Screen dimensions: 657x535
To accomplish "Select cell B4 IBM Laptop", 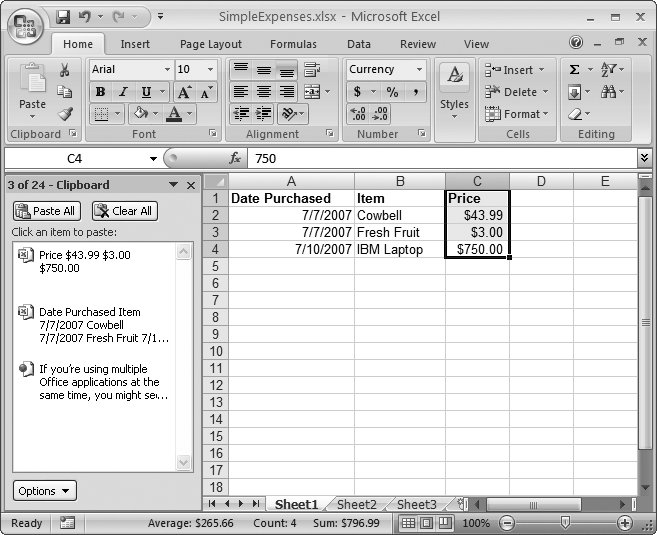I will [400, 249].
